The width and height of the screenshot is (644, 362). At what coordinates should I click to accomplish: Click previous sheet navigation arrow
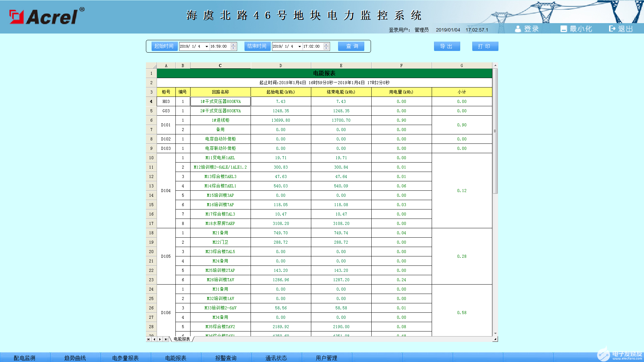tap(154, 339)
